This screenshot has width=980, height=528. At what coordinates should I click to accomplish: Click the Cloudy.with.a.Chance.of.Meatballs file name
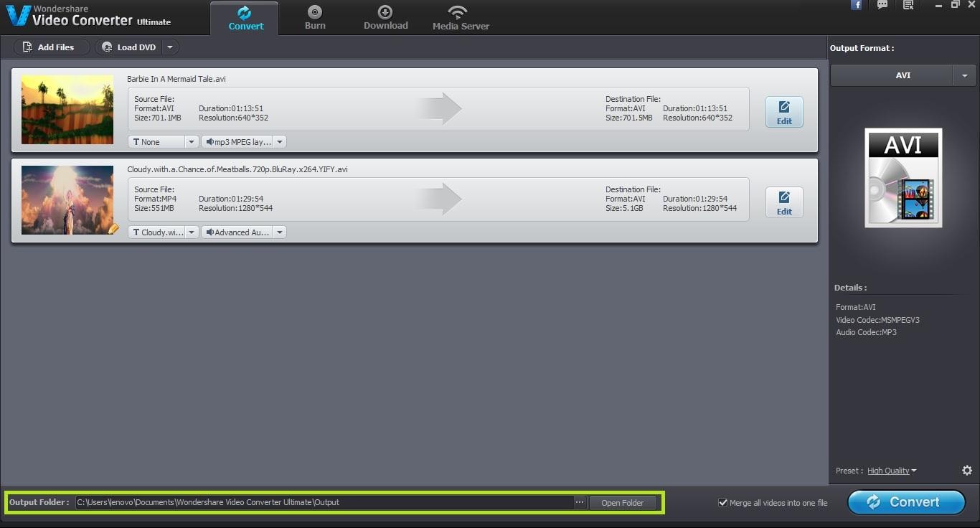coord(237,169)
